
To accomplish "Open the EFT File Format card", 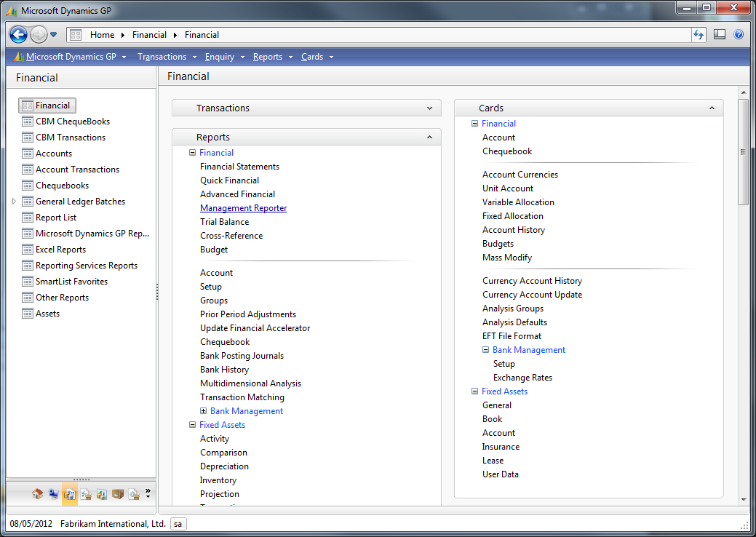I will click(x=512, y=336).
